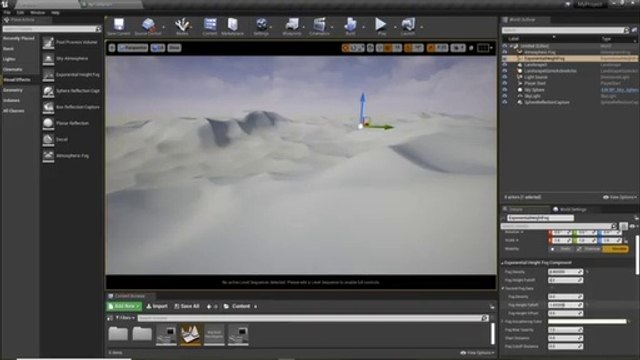The image size is (640, 360).
Task: Select Box Reflection Capture actor
Action: [71, 107]
